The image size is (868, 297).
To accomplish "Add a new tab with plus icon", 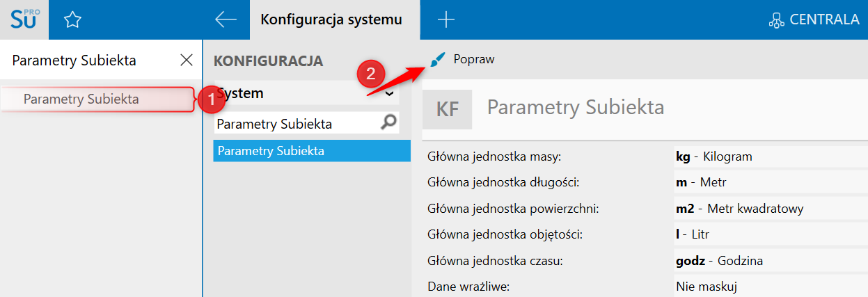I will pos(445,20).
